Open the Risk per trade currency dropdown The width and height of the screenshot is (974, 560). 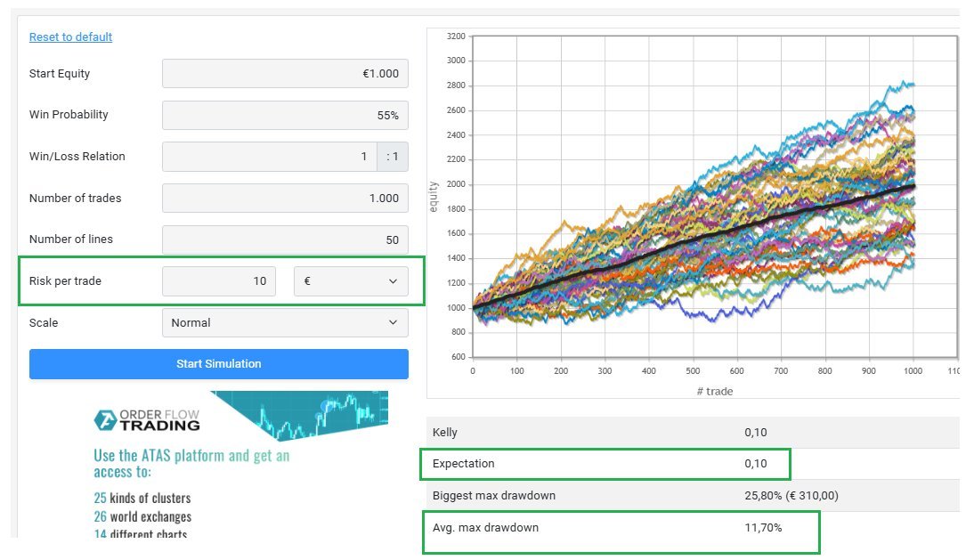tap(351, 281)
